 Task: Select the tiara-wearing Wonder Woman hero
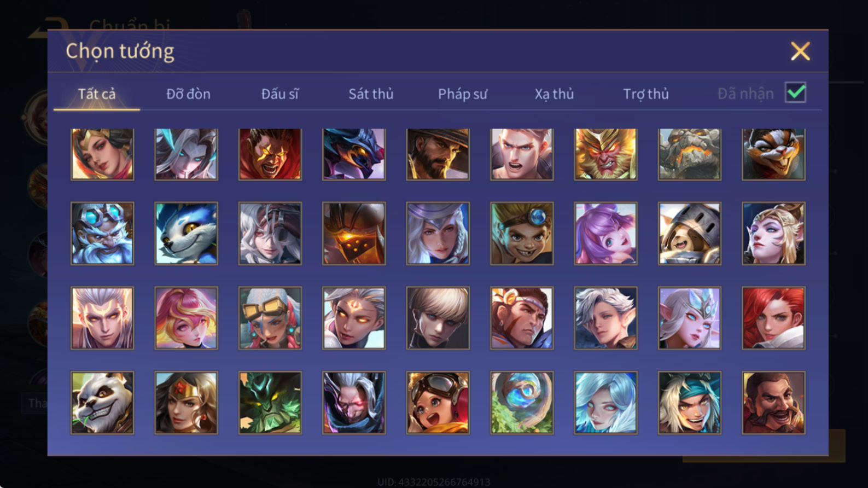[186, 403]
